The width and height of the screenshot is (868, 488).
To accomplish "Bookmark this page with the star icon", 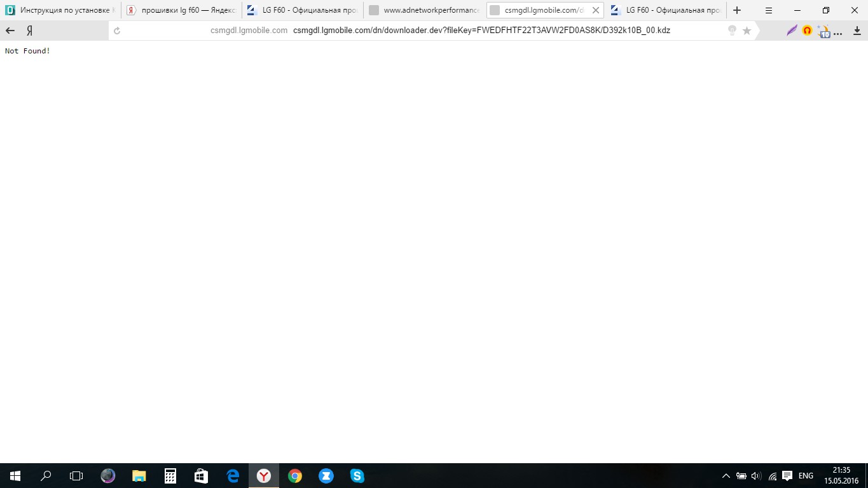I will coord(747,31).
